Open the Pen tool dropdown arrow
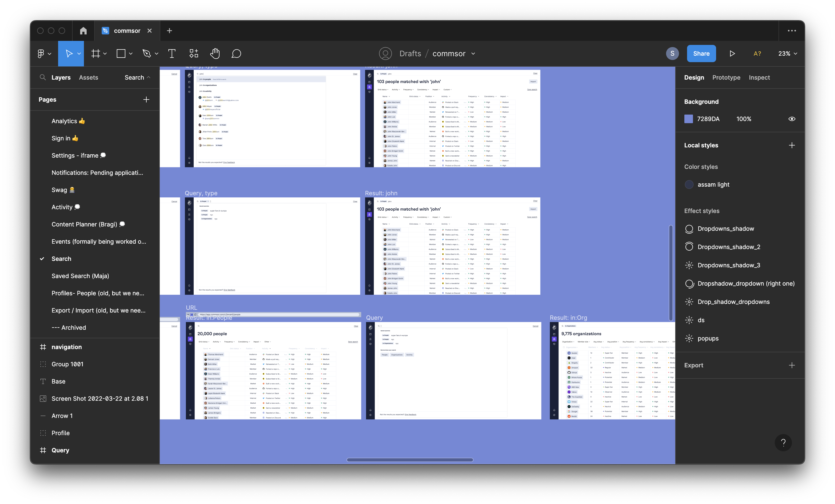 pos(157,54)
